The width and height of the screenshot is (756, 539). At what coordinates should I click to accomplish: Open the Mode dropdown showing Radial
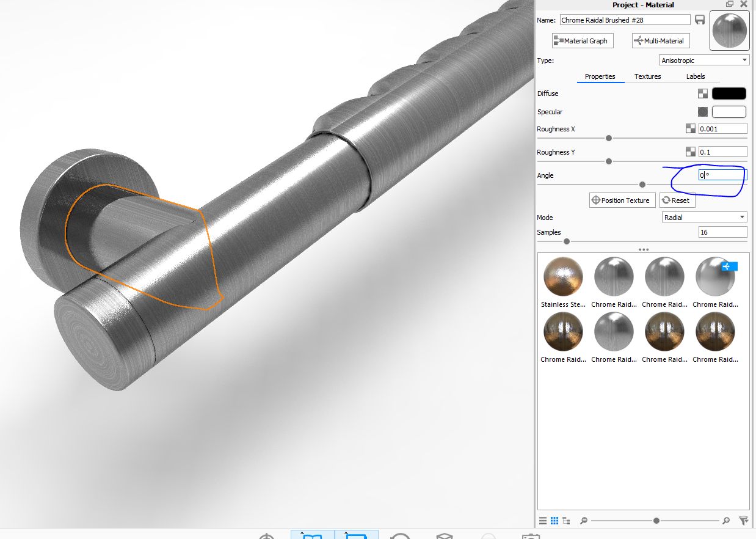click(x=703, y=217)
